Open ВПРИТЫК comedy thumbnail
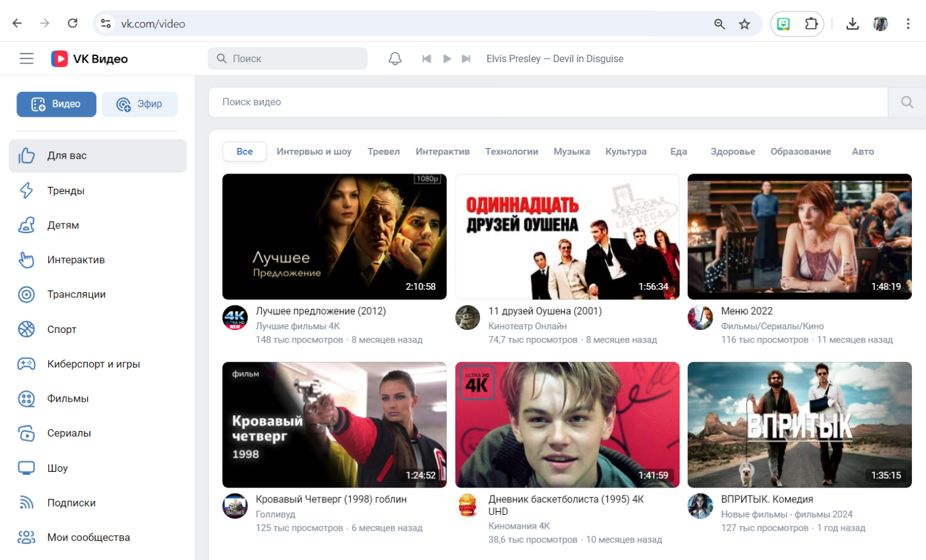The height and width of the screenshot is (560, 926). coord(799,425)
